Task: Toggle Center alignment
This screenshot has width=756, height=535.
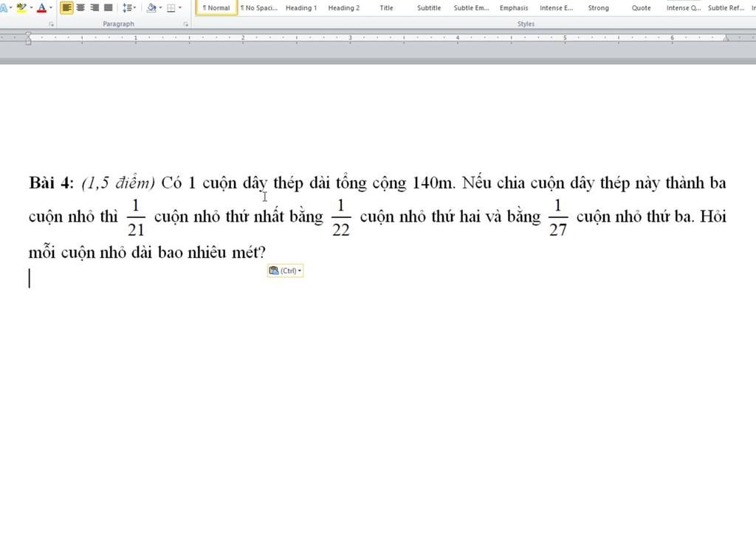Action: click(x=80, y=7)
